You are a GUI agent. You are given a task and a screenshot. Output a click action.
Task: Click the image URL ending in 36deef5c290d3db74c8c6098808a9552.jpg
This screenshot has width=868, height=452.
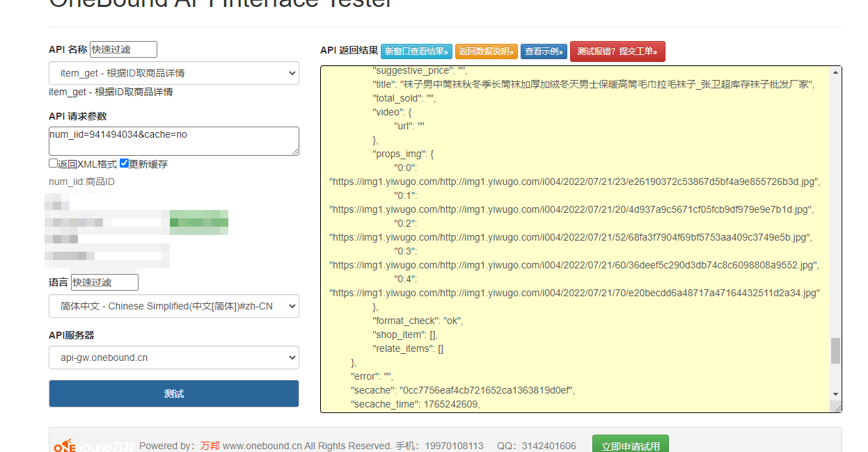(x=574, y=265)
